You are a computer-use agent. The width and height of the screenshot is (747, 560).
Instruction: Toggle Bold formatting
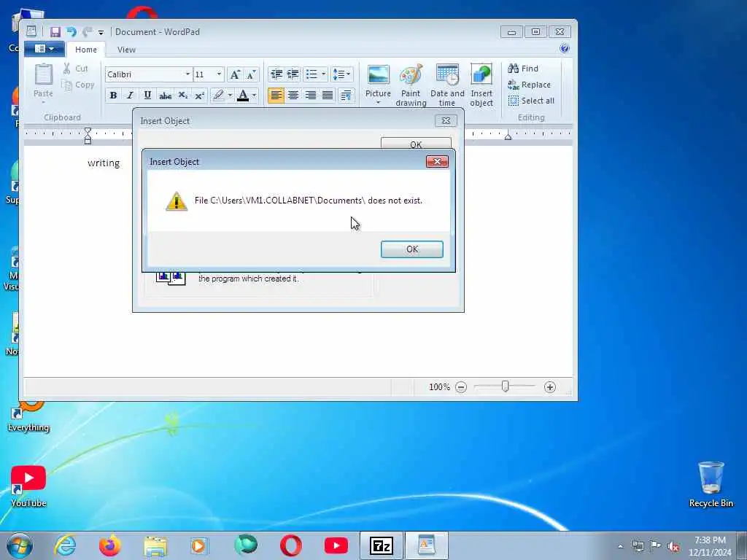113,96
